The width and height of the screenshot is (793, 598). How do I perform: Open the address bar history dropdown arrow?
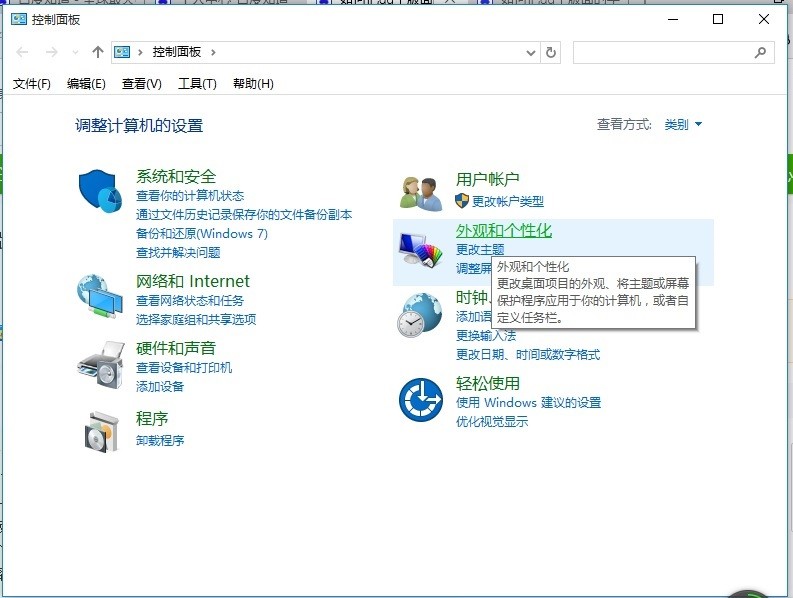pos(530,52)
